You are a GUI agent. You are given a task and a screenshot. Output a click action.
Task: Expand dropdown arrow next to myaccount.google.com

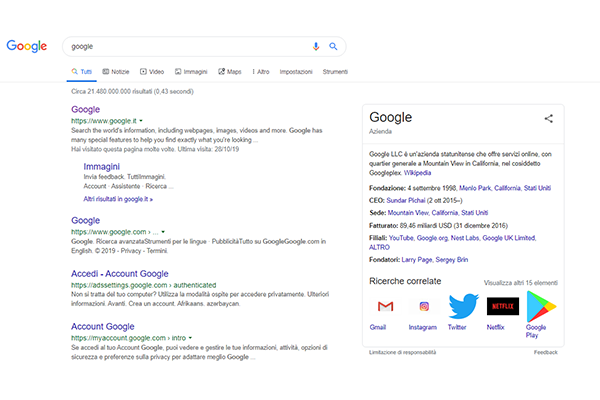[190, 338]
